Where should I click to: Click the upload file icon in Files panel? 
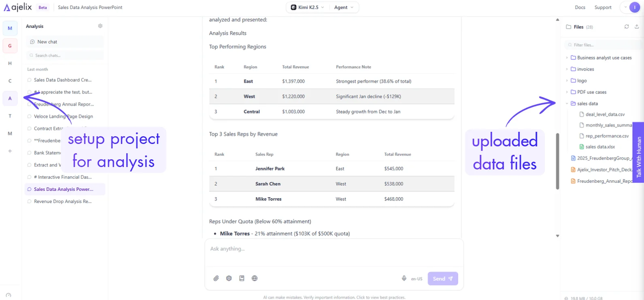click(637, 27)
